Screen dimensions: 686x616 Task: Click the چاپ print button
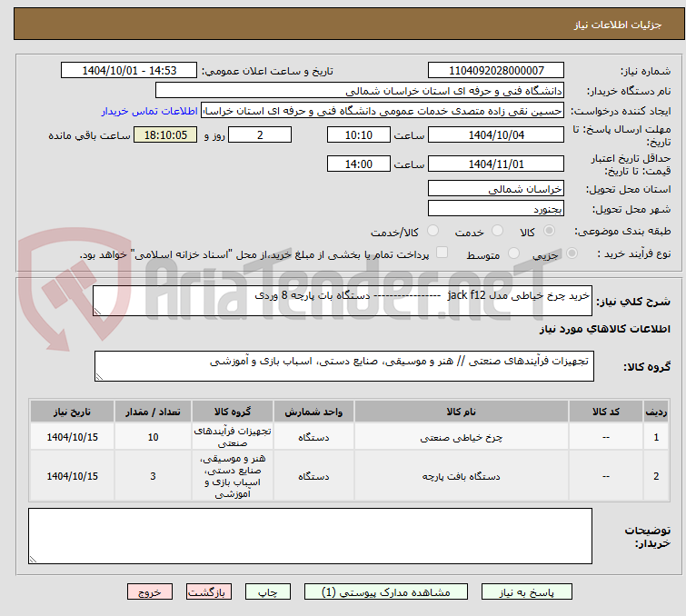click(268, 592)
